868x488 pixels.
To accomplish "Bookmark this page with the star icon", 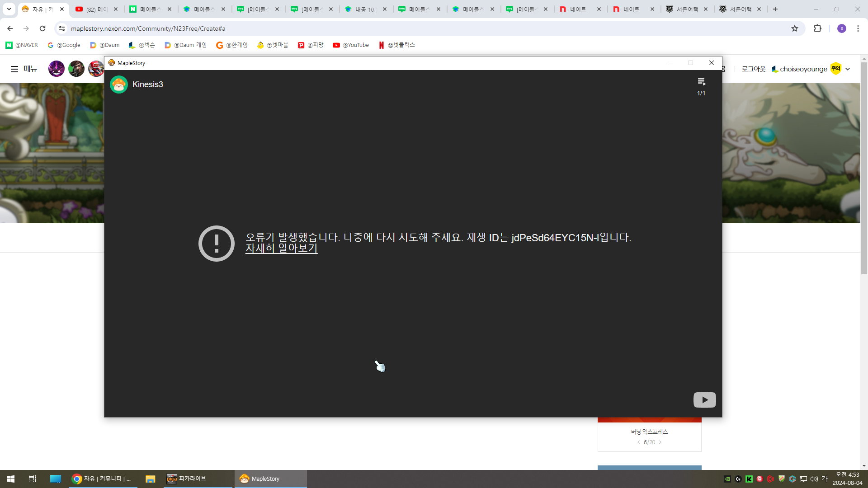I will click(x=795, y=28).
